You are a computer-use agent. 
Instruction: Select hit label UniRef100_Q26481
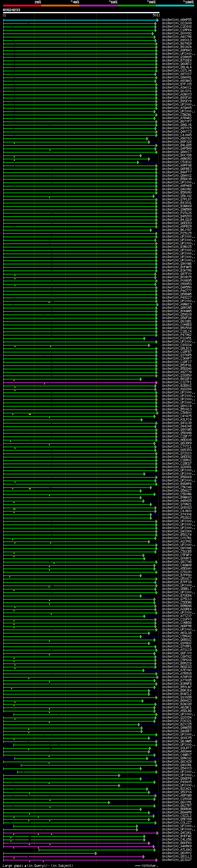(177, 467)
